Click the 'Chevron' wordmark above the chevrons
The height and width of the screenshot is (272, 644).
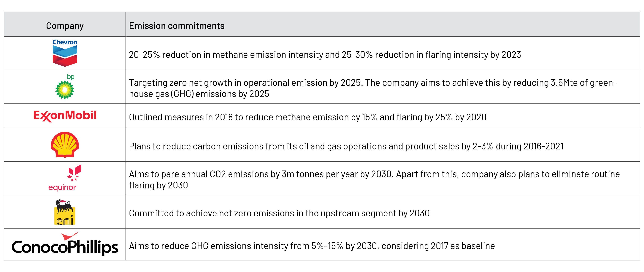point(65,42)
